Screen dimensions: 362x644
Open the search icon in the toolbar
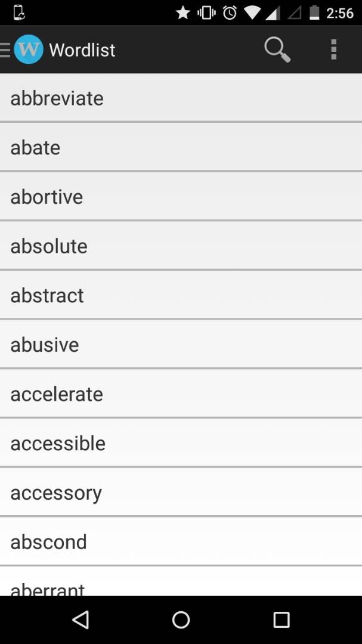276,49
